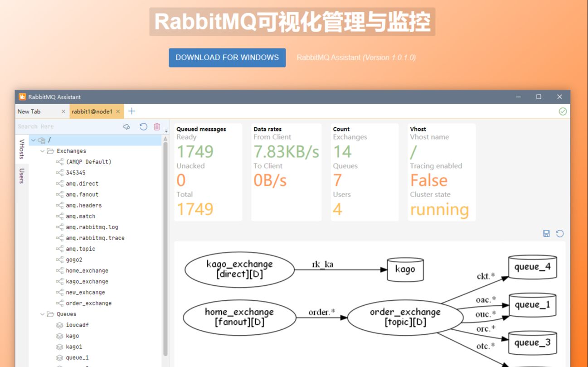Click the kago queue cylinder in diagram
The height and width of the screenshot is (367, 588).
(x=405, y=269)
